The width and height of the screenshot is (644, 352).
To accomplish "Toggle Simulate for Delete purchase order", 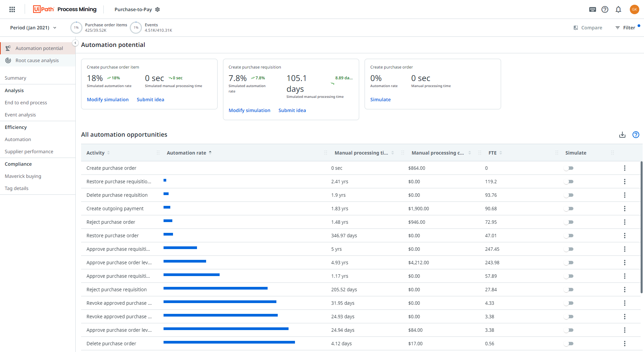I will coord(569,344).
